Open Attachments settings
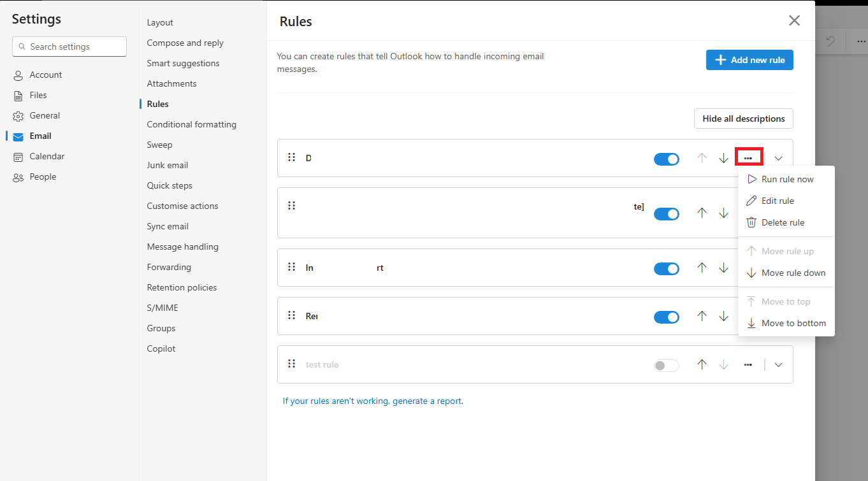This screenshot has width=868, height=481. click(x=171, y=83)
